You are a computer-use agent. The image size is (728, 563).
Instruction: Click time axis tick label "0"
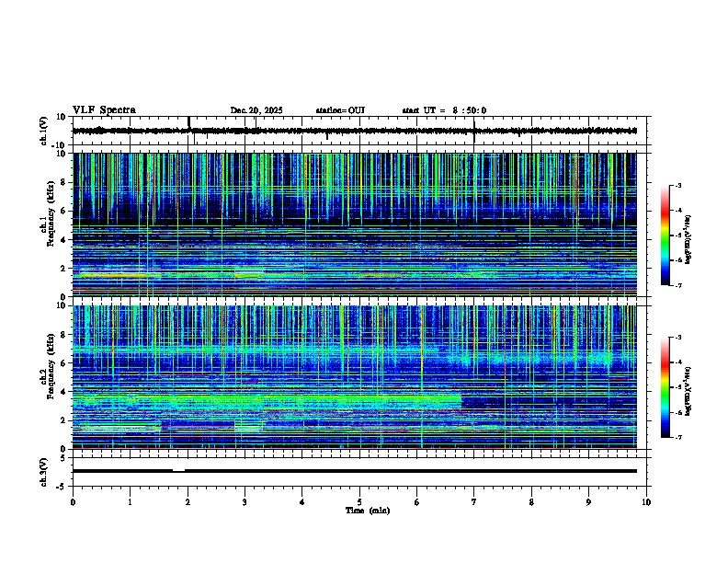tap(73, 502)
